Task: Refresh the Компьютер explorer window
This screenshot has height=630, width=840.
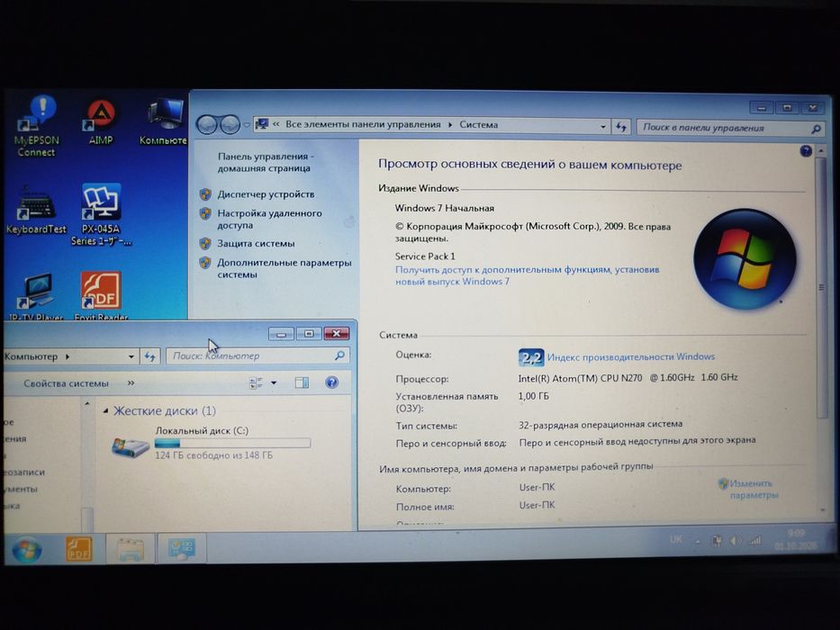Action: click(150, 356)
